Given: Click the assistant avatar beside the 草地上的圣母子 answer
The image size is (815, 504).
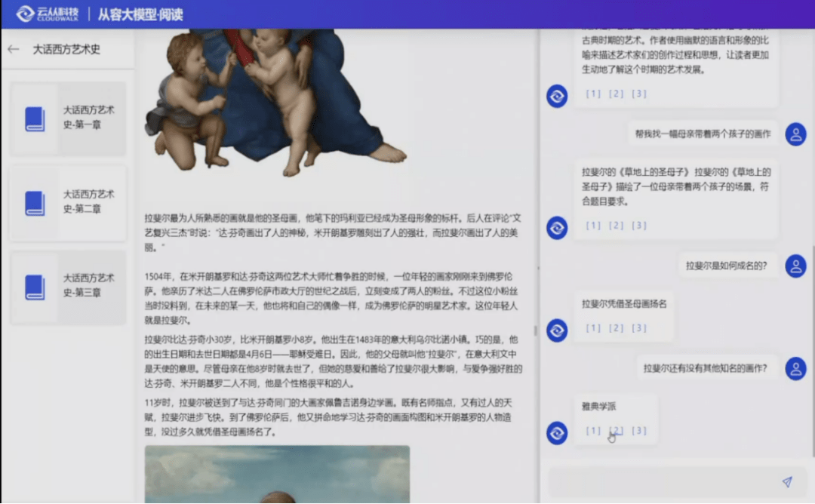Looking at the screenshot, I should [x=556, y=226].
